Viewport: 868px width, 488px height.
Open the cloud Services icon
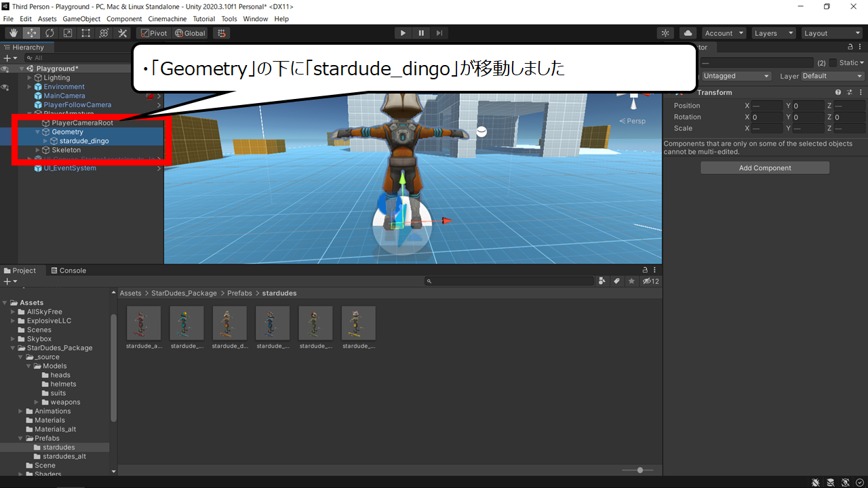[x=688, y=33]
